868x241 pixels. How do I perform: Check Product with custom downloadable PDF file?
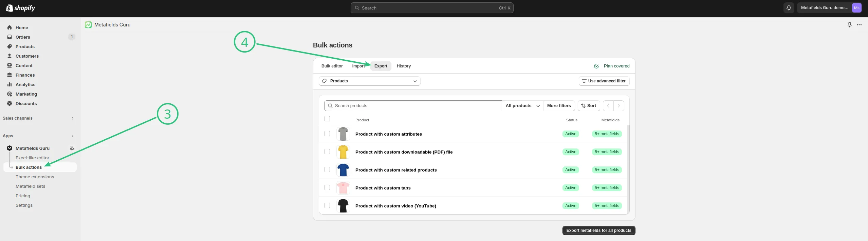[x=327, y=152]
